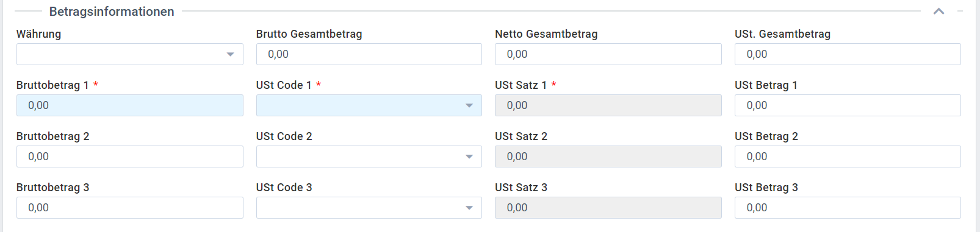Screen dimensions: 980x232
Task: Expand the USt Code 2 dropdown
Action: 369,156
